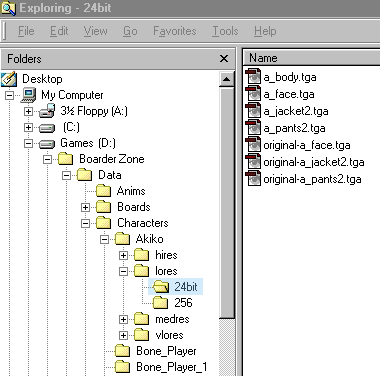Viewport: 380px width, 380px height.
Task: Select the 24bit folder label
Action: pos(186,287)
